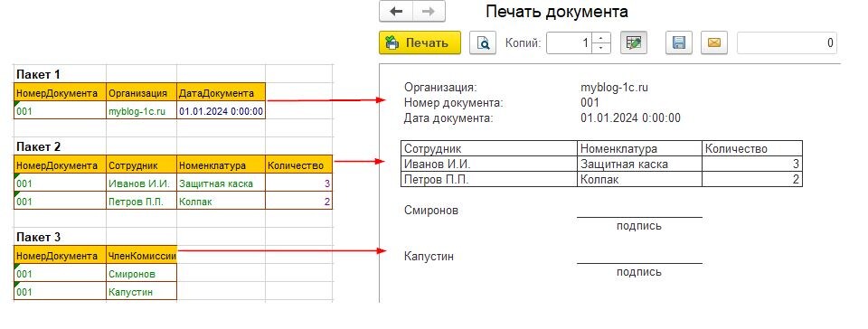The image size is (868, 329).
Task: Select spreadsheet cell Защитная каска
Action: coord(221,183)
